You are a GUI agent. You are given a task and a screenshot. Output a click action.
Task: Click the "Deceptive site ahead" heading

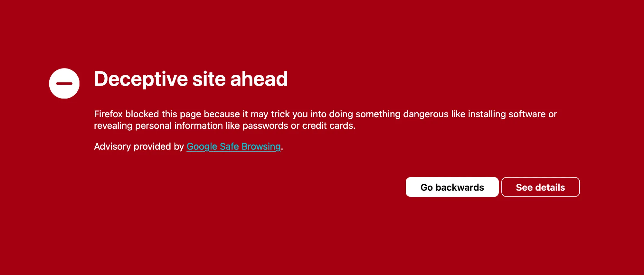[191, 79]
